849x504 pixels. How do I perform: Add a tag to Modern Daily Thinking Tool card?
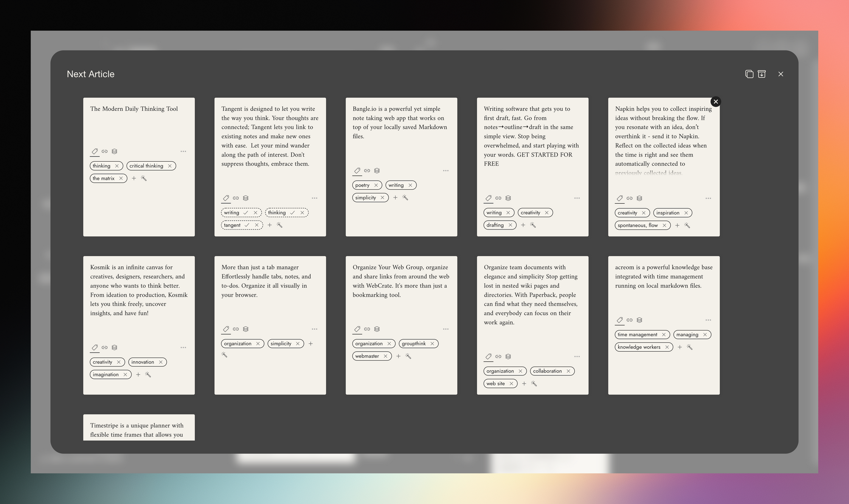pos(134,178)
